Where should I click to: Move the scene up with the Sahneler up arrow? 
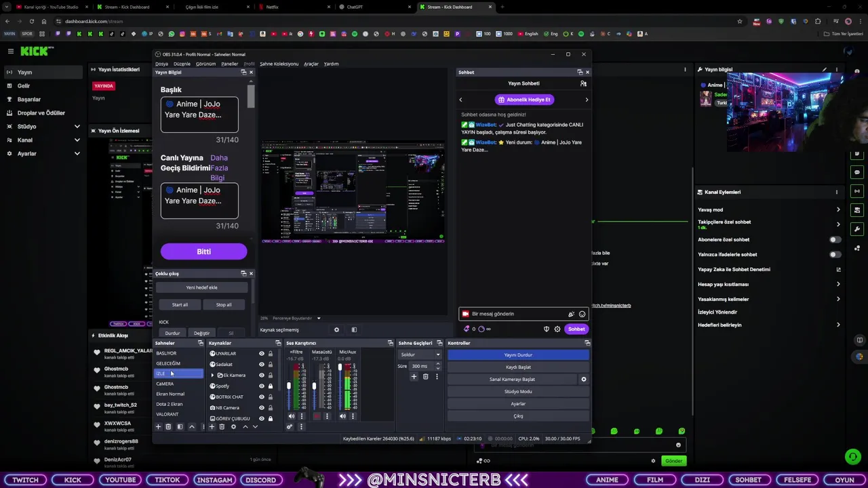192,426
